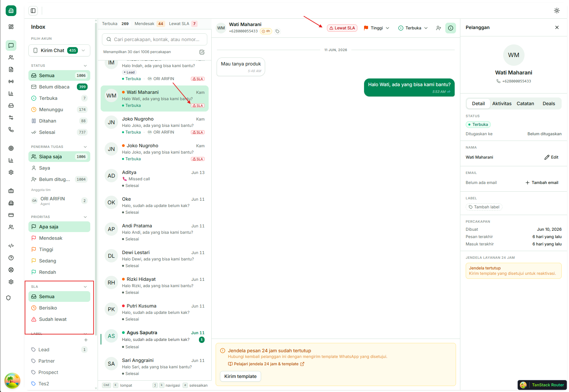Select the Partner label filter
This screenshot has width=569, height=392.
click(x=60, y=361)
